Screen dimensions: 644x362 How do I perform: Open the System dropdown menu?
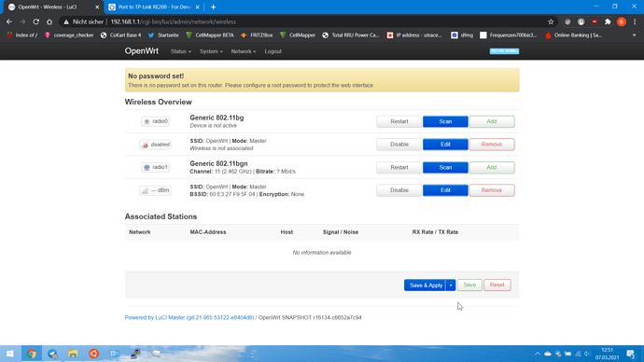tap(211, 51)
